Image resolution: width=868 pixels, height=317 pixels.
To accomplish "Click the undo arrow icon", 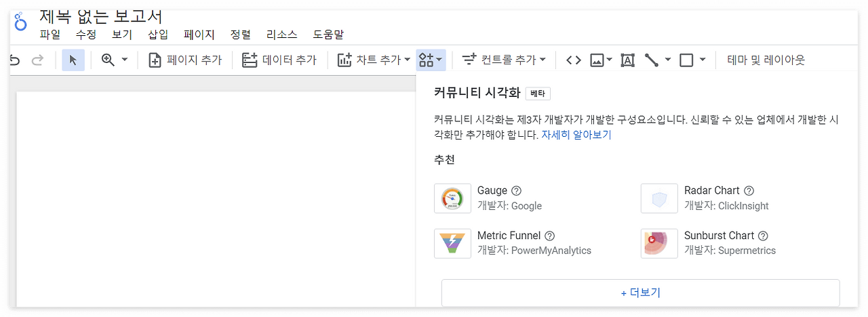I will click(15, 60).
